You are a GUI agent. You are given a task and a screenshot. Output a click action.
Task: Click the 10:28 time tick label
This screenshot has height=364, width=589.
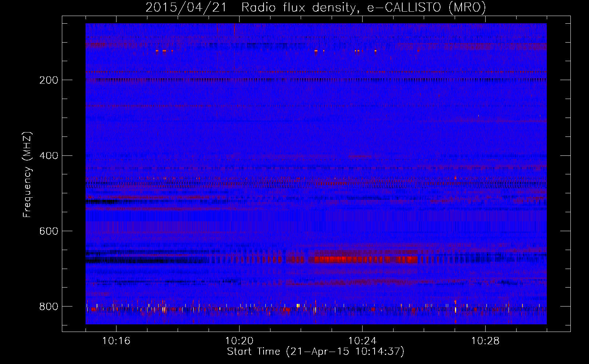tap(485, 341)
